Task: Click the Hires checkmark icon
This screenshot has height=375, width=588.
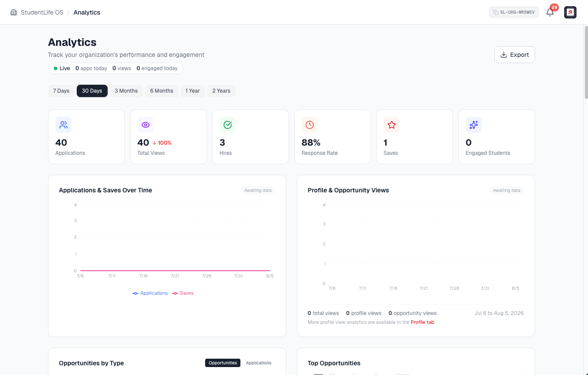Action: click(x=228, y=125)
